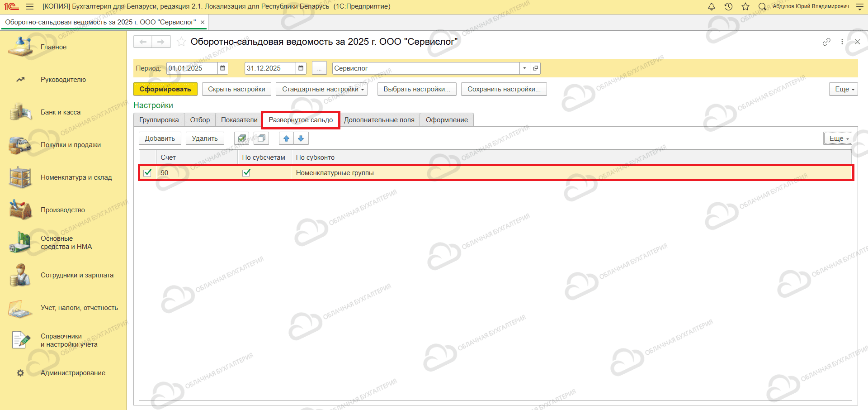Click the start date field 01.01.2025
868x410 pixels.
192,68
